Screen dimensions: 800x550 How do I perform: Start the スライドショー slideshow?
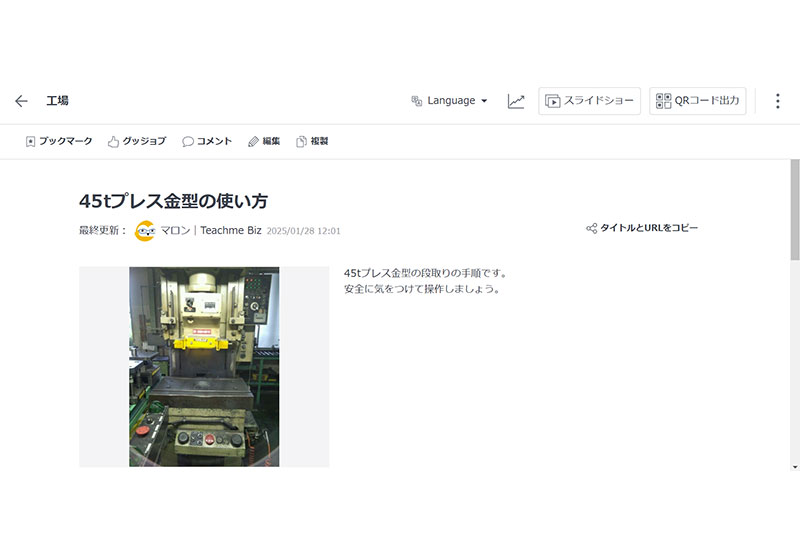(x=589, y=101)
